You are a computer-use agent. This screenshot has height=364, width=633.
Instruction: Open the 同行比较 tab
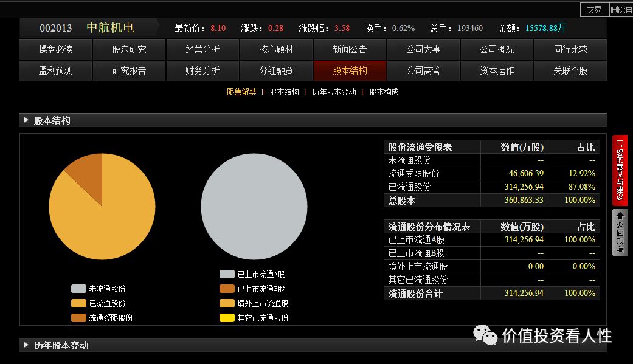570,49
